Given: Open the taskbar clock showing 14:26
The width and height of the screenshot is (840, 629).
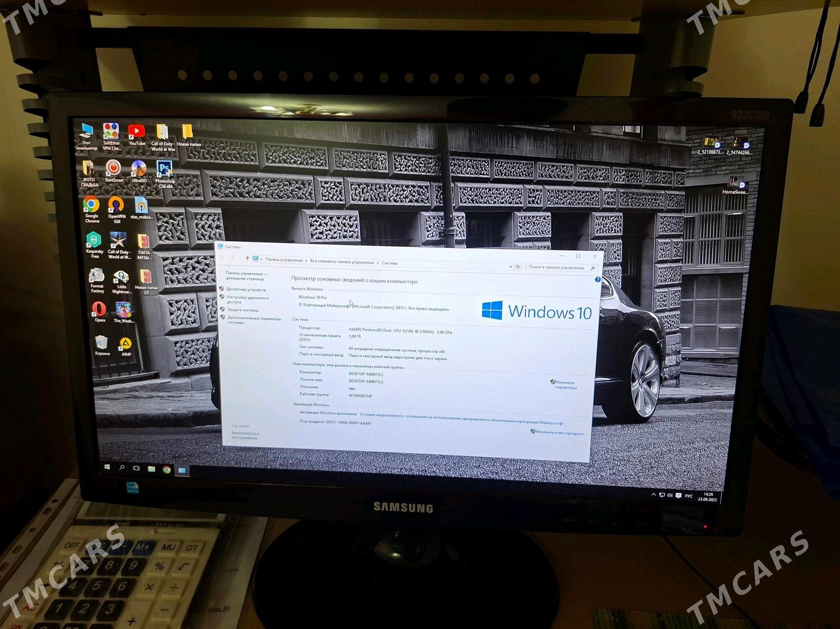Looking at the screenshot, I should click(x=707, y=497).
